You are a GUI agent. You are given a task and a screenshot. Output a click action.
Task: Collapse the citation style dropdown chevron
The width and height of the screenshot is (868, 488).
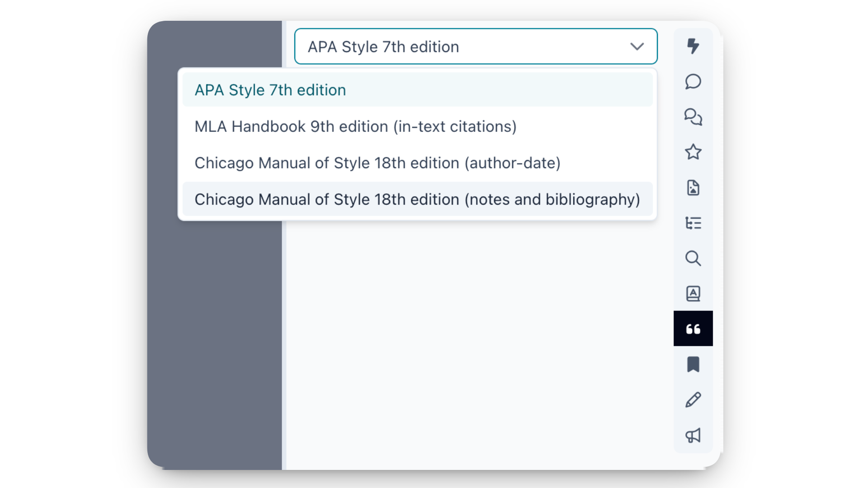point(637,47)
